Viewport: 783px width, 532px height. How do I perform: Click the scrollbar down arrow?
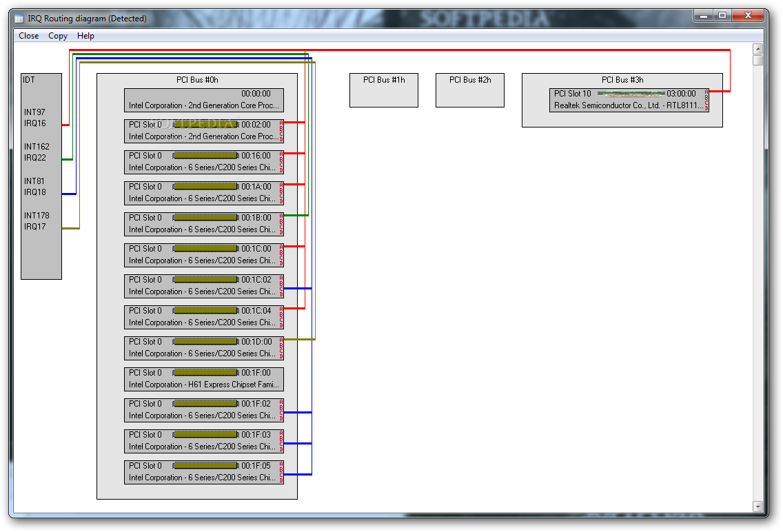tap(758, 507)
